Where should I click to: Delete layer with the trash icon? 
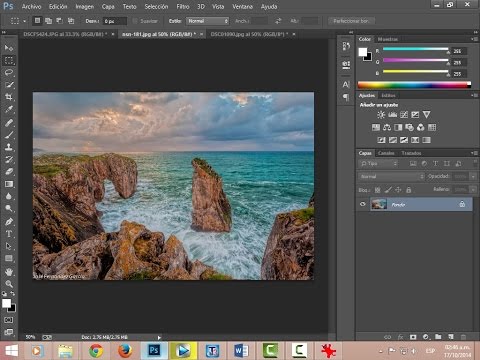click(463, 337)
